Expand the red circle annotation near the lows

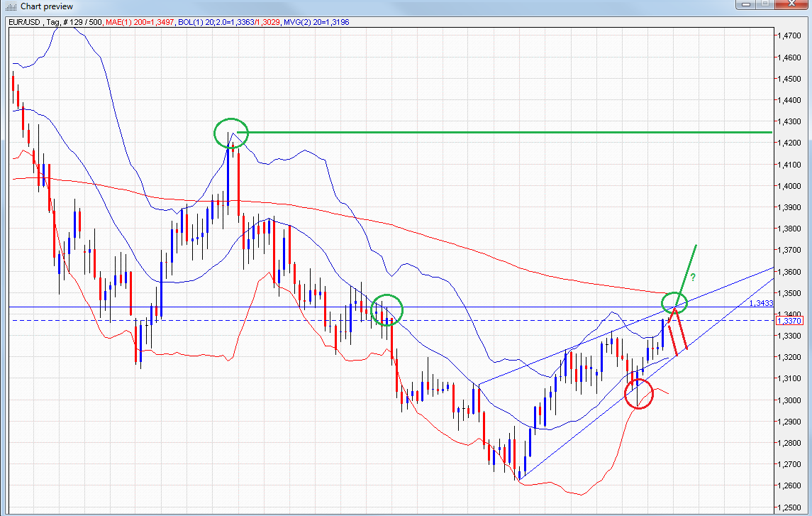click(639, 395)
